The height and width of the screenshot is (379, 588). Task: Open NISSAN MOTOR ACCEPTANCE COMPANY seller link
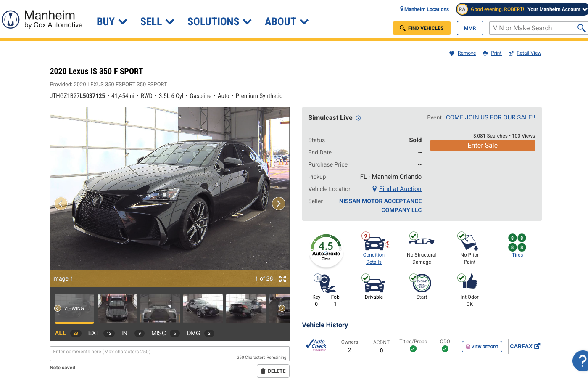[380, 206]
